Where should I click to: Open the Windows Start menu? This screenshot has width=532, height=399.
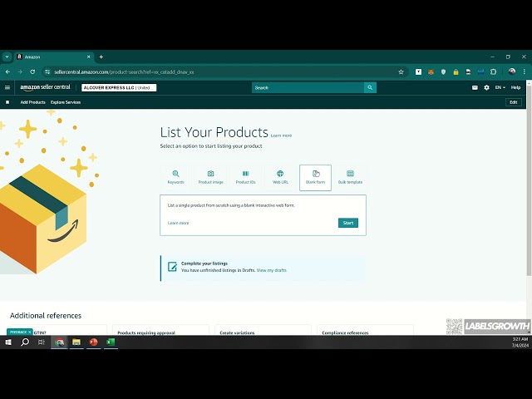8,342
